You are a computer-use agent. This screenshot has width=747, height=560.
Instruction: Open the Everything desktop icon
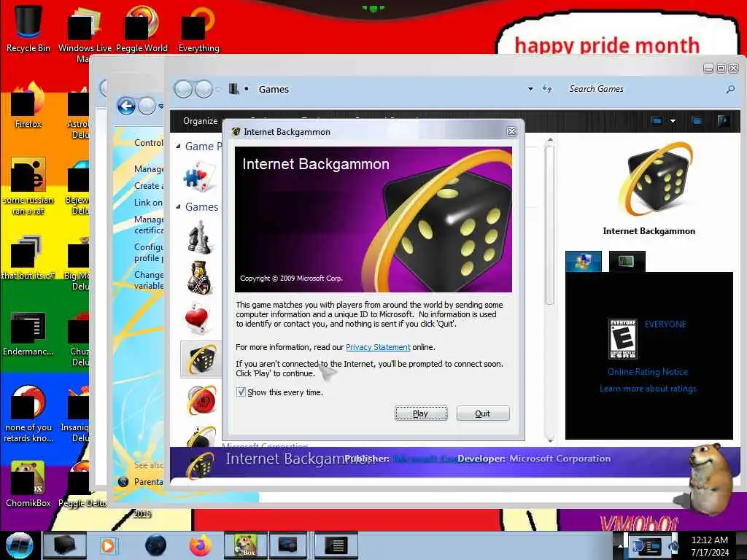pyautogui.click(x=198, y=28)
